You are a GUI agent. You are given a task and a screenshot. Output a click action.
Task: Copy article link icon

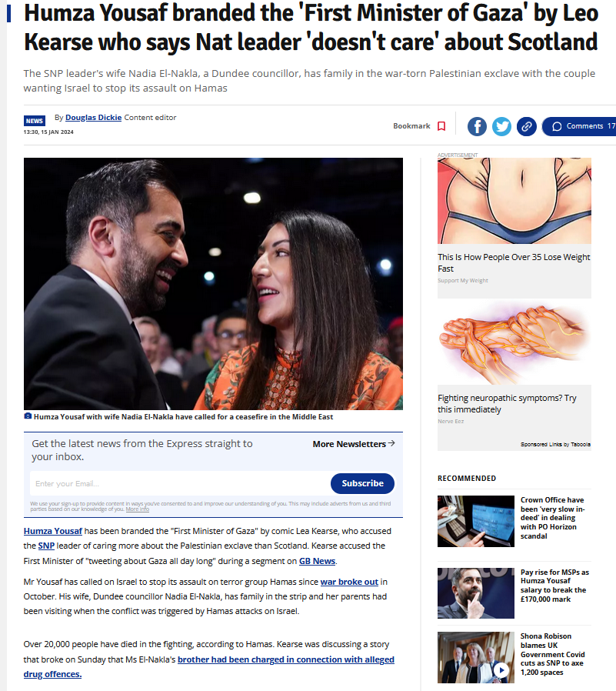click(526, 126)
